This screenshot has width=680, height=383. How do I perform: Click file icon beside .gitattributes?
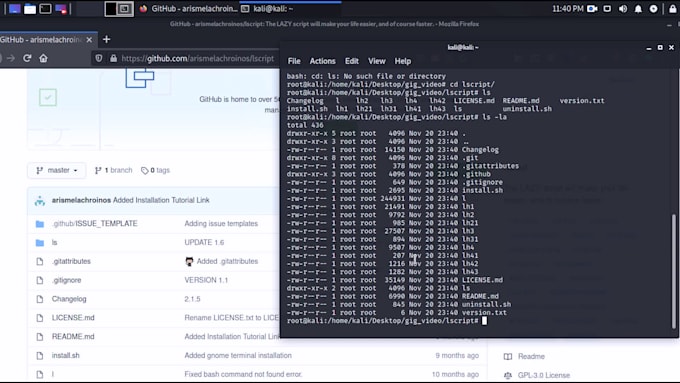pos(40,262)
